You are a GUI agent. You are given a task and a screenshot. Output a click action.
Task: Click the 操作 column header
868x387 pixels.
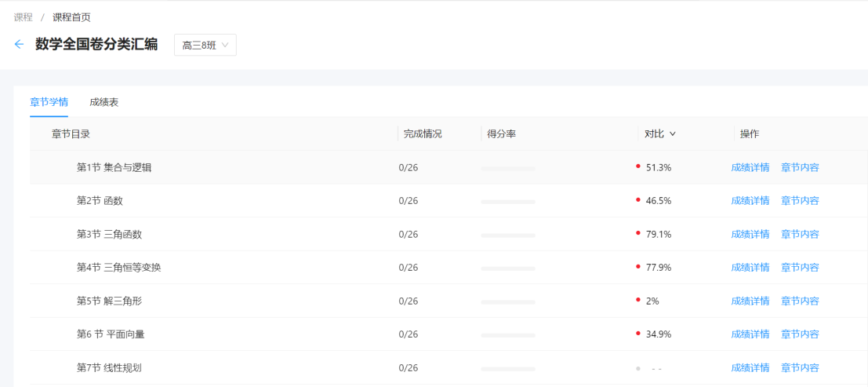pos(750,133)
